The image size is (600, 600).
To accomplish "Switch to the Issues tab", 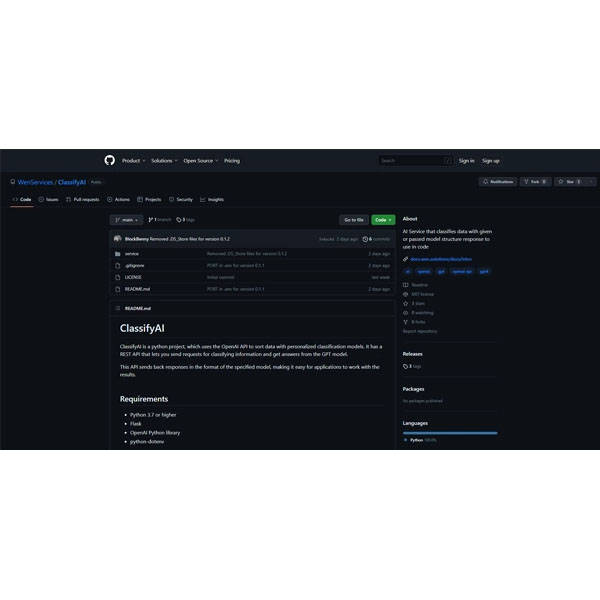I will [x=49, y=199].
